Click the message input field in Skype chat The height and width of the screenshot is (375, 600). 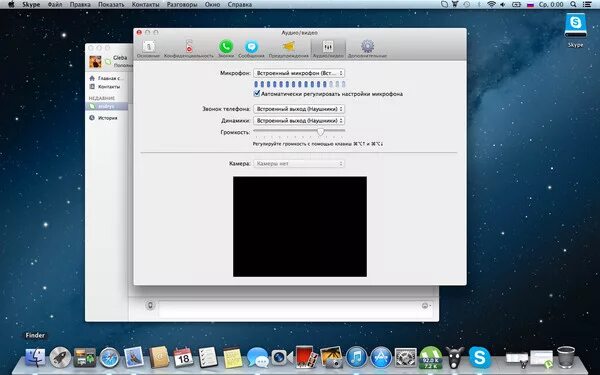pos(289,308)
